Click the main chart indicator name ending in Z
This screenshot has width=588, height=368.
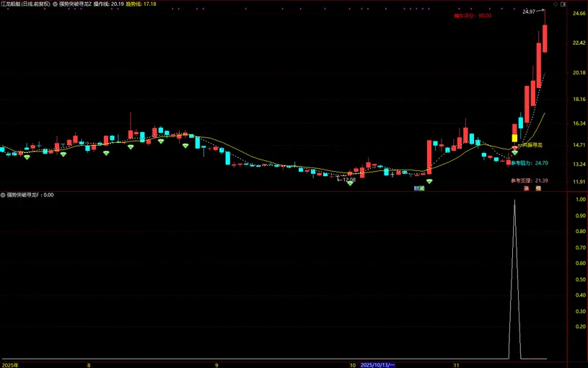tap(75, 4)
